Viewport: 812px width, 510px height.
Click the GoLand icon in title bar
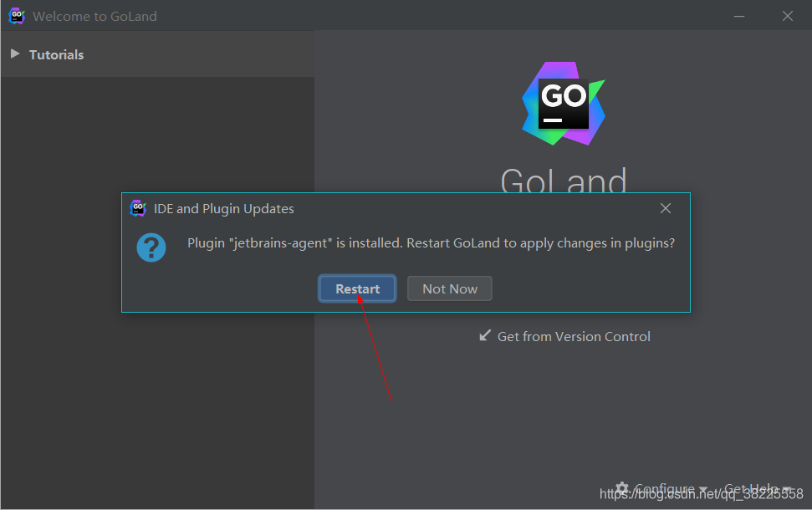click(x=17, y=16)
